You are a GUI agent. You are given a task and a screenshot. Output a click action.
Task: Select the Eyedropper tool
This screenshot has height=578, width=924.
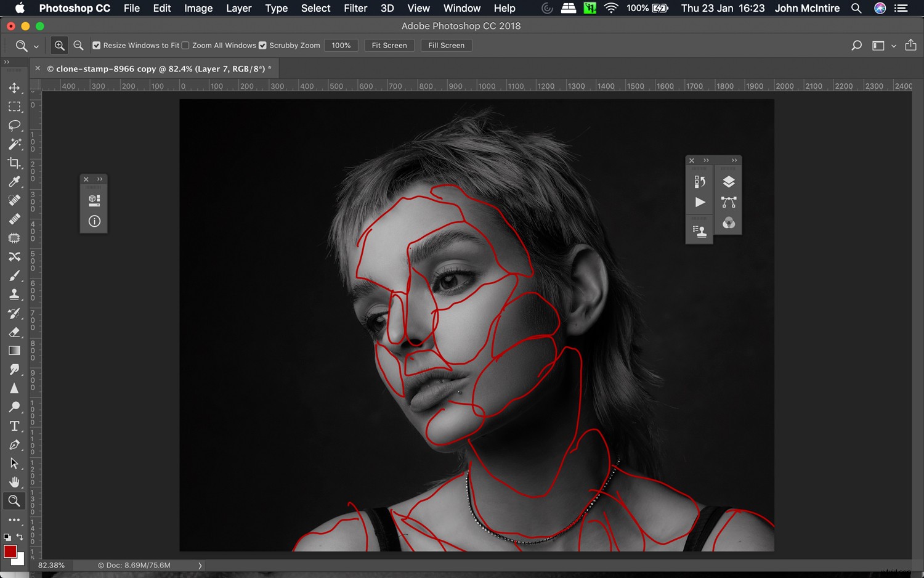15,181
